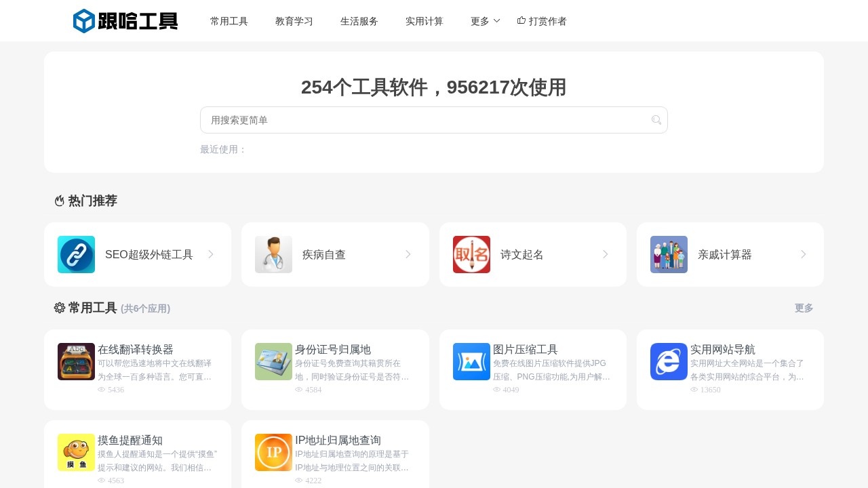Click the 摸鱼提醒通知 fish icon
Screen dimensions: 868x488
pos(76,452)
